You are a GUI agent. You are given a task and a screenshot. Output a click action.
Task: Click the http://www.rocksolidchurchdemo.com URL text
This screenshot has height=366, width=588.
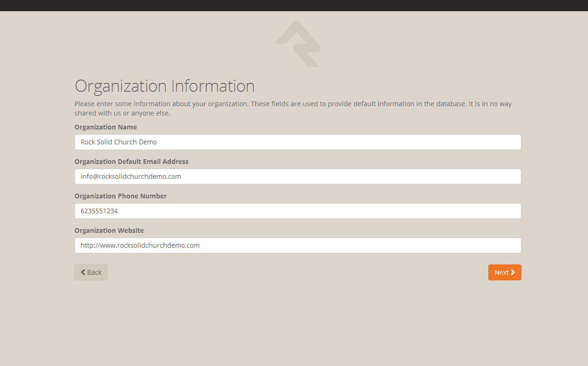(140, 245)
